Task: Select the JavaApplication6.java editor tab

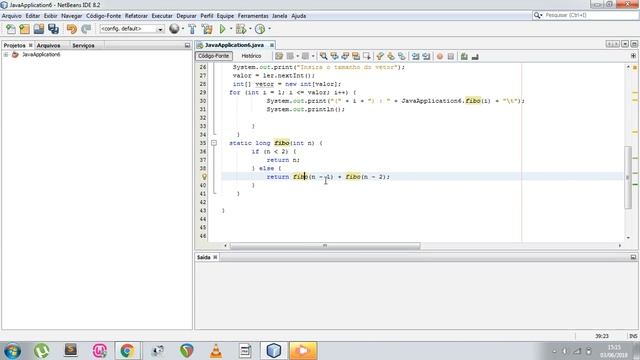Action: [x=234, y=45]
